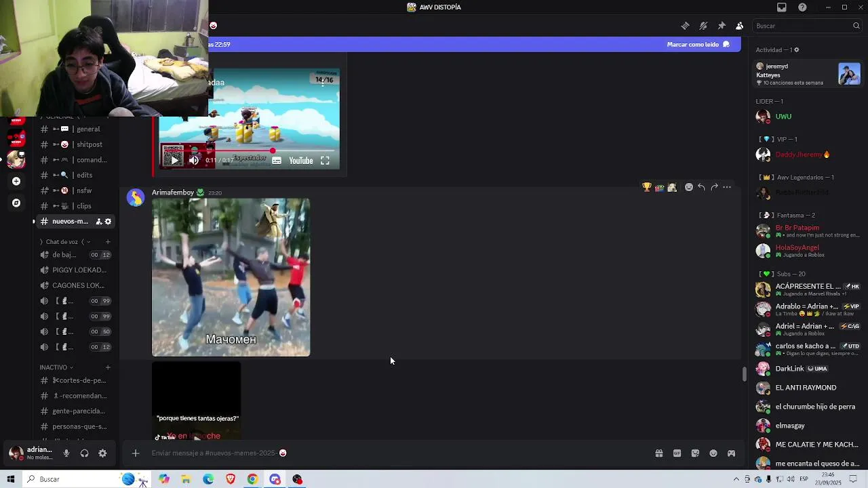
Task: Create invite for nuevos-m... channel
Action: [x=98, y=222]
